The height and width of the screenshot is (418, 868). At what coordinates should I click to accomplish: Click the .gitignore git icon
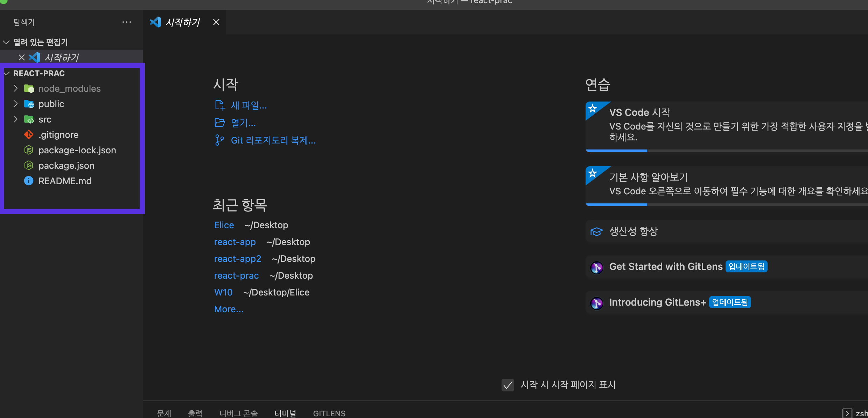tap(29, 135)
